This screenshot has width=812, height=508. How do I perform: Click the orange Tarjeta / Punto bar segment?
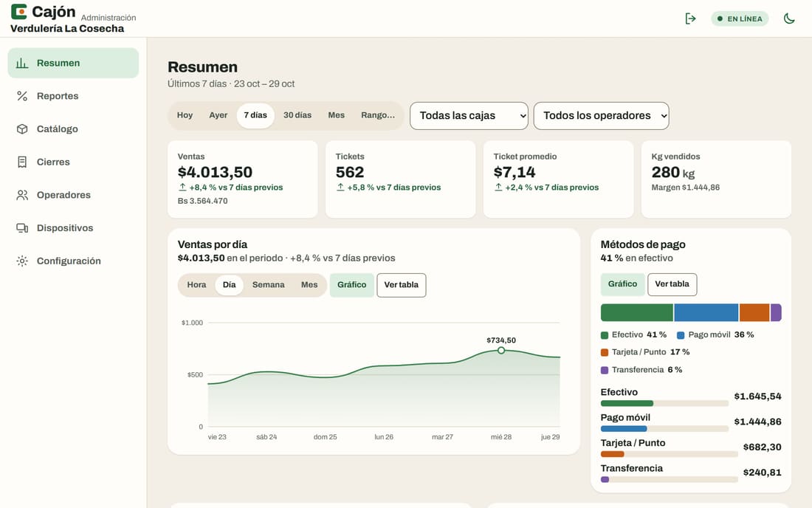(x=754, y=313)
